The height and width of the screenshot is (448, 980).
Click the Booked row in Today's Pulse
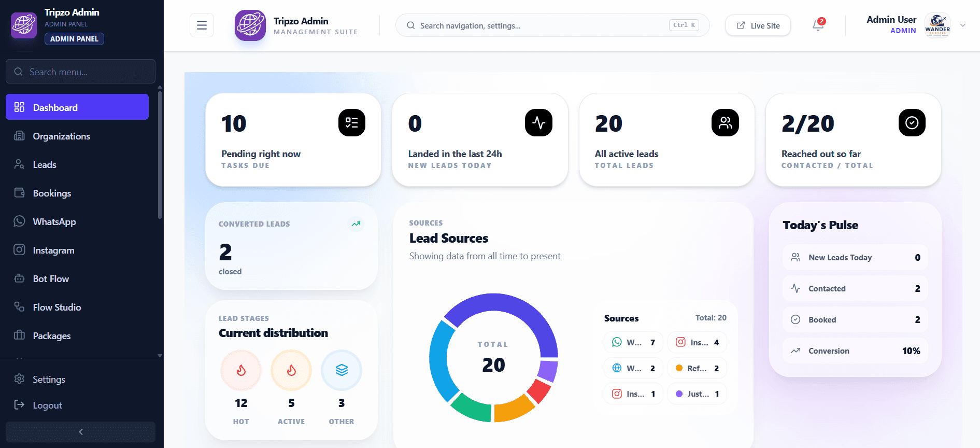coord(855,319)
